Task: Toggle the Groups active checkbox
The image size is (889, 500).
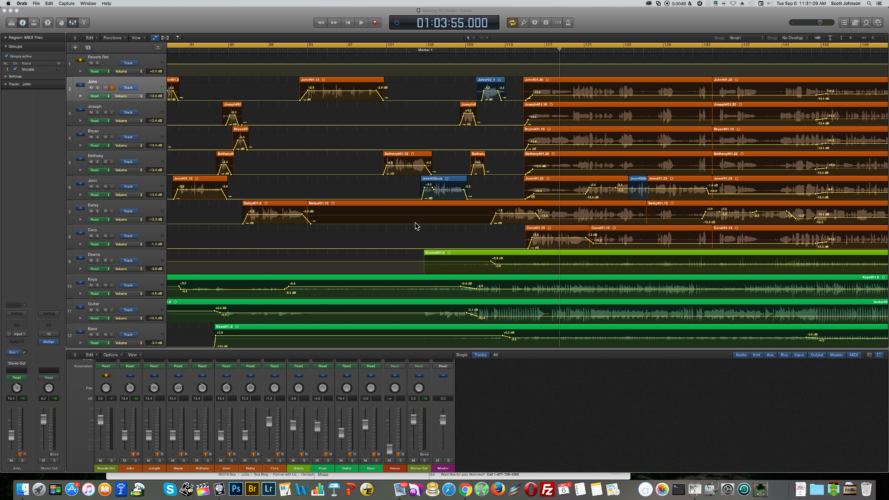Action: pyautogui.click(x=7, y=56)
